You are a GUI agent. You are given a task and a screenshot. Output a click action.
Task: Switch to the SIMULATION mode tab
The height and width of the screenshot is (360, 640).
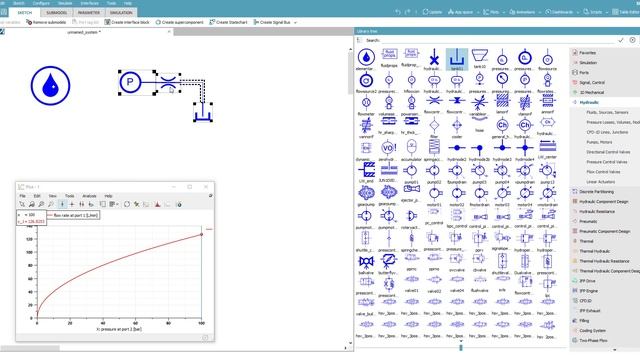click(121, 13)
